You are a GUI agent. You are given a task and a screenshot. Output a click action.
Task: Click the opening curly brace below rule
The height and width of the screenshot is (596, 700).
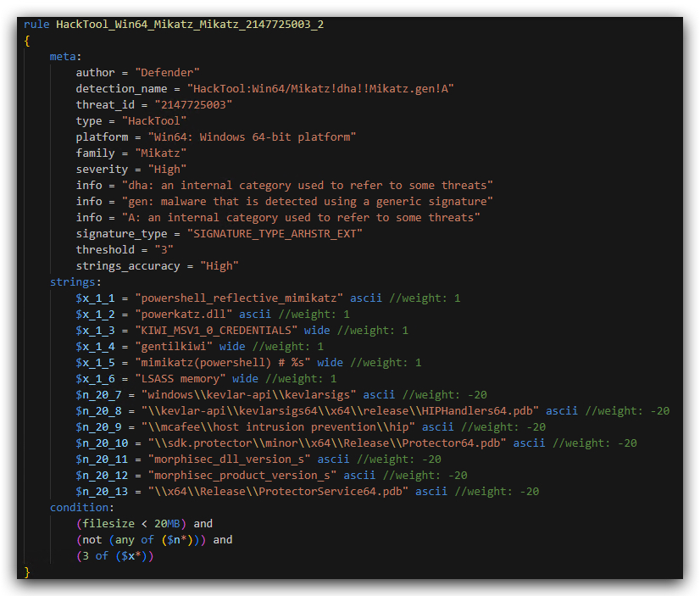(x=27, y=41)
